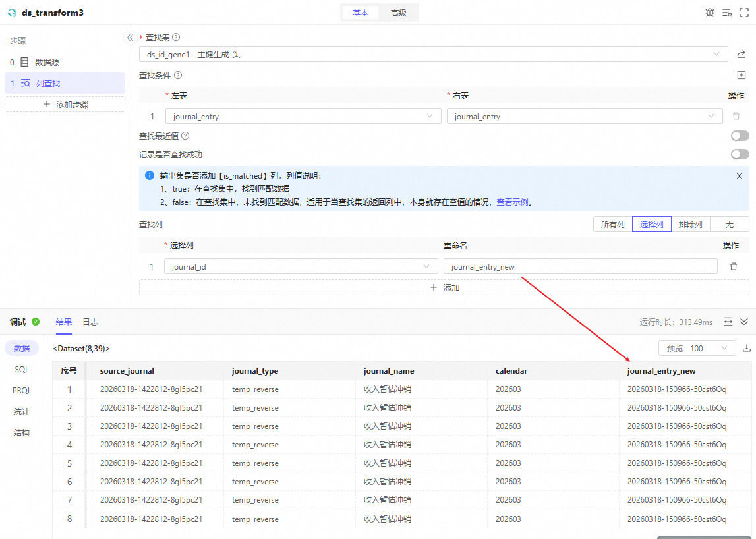Viewport: 756px width, 539px height.
Task: Delete the journal_id select column row
Action: (x=733, y=266)
